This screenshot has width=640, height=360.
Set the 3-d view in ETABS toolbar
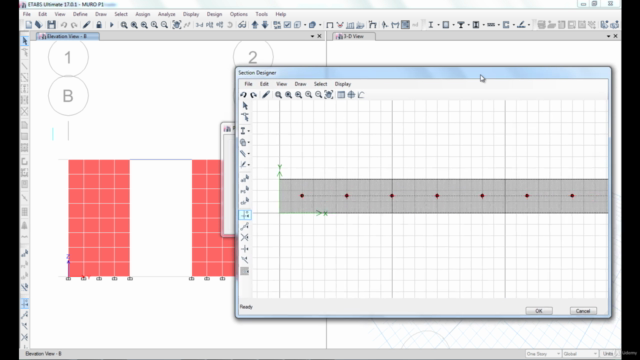[x=199, y=25]
